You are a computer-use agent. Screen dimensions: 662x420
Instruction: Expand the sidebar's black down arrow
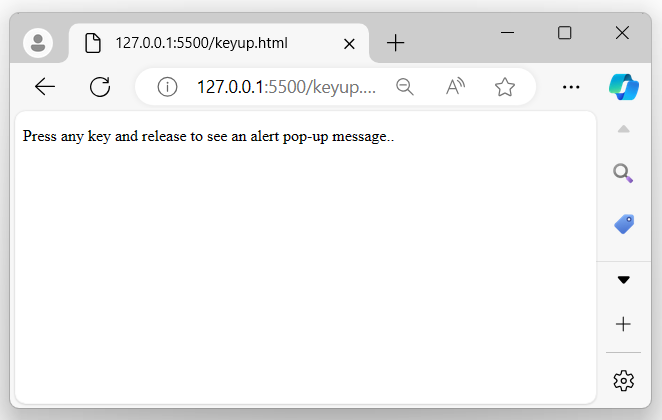pyautogui.click(x=623, y=280)
